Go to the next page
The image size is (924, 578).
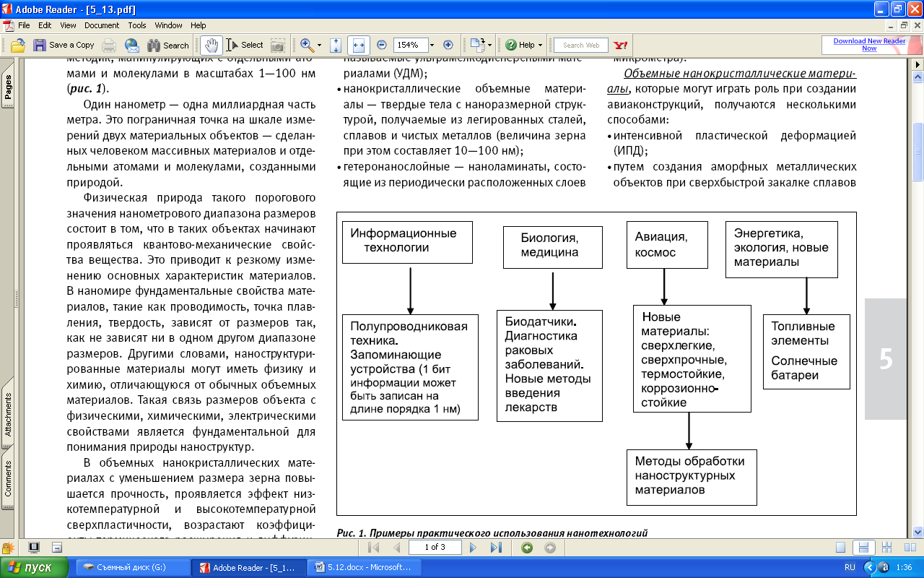[474, 547]
